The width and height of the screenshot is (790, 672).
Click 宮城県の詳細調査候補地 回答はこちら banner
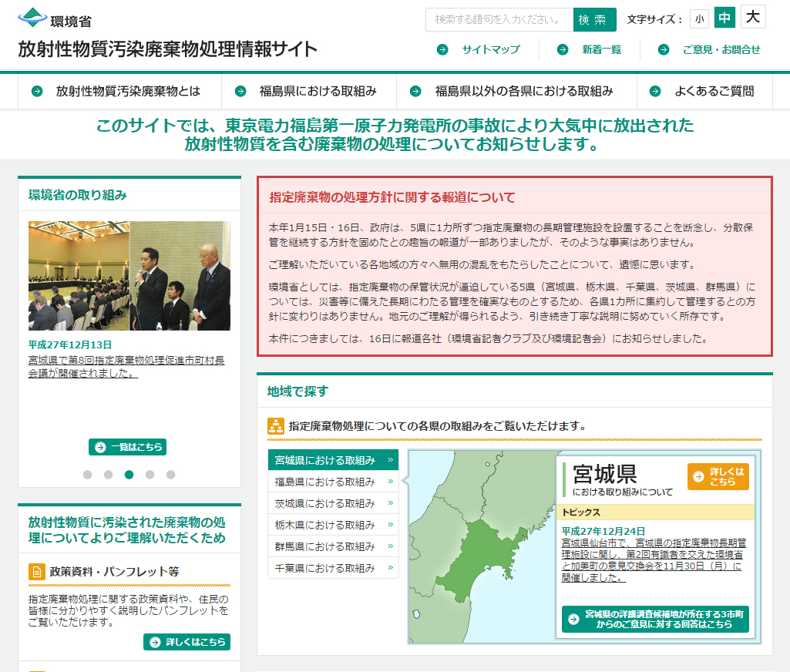coord(655,619)
